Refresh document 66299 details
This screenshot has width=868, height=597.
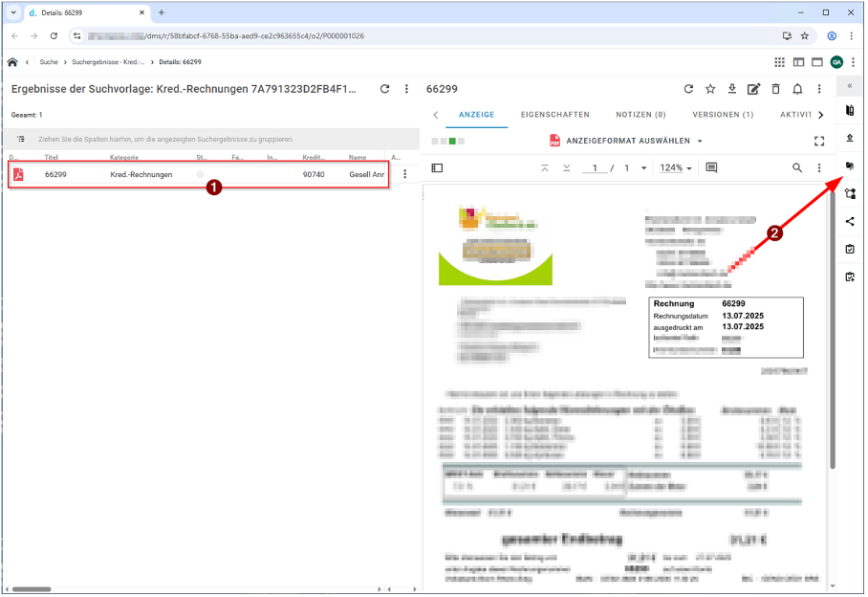pos(688,89)
